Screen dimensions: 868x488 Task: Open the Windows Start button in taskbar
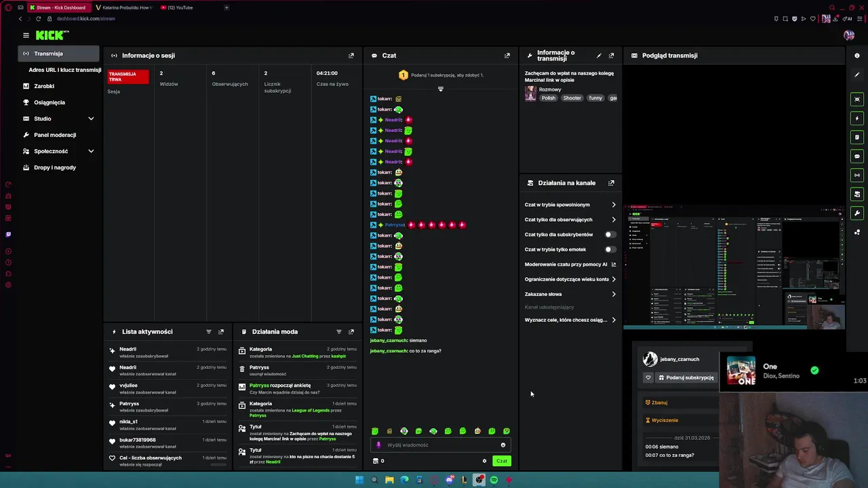click(x=359, y=480)
